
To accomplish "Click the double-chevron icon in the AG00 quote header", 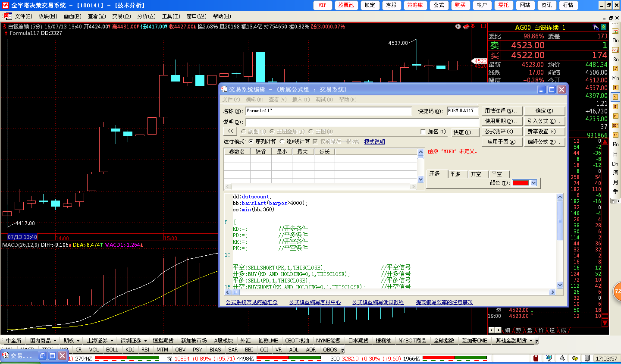I will [603, 27].
